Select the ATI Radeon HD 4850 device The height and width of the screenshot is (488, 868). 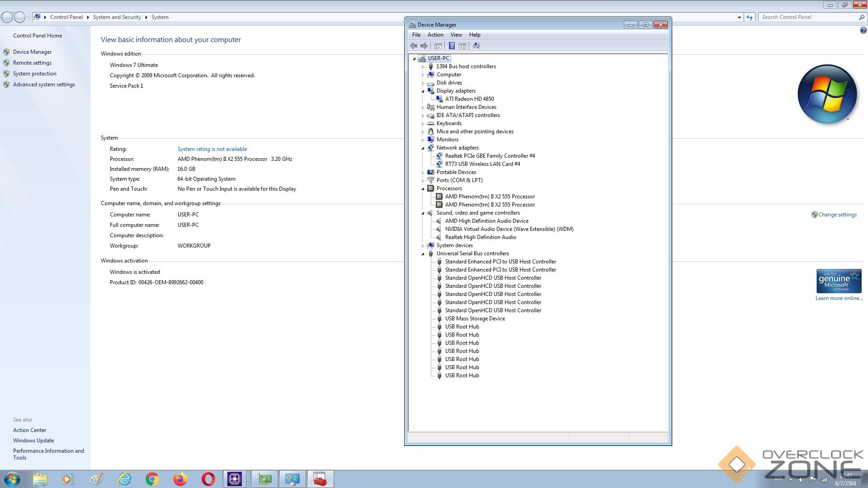click(x=469, y=99)
